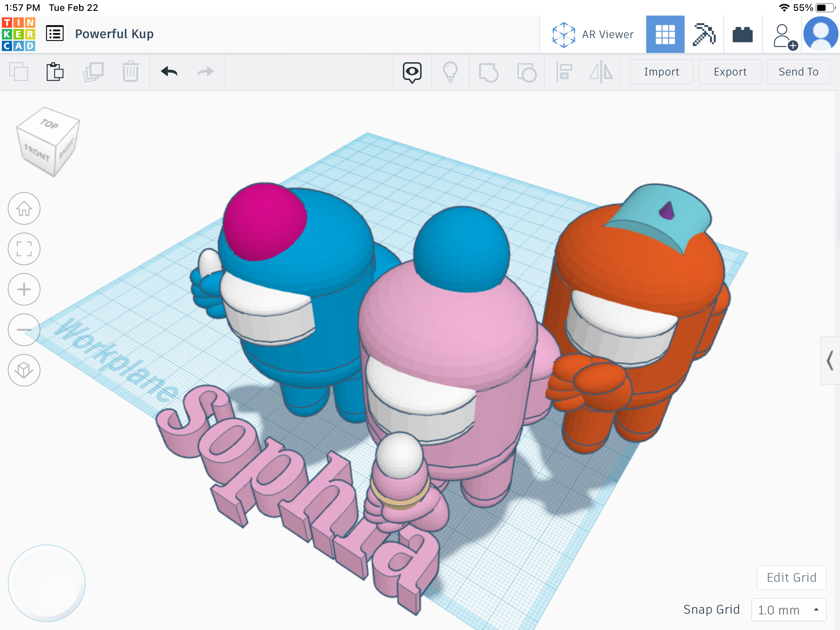Zoom out with the minus button
Screen dimensions: 840x630
(24, 330)
